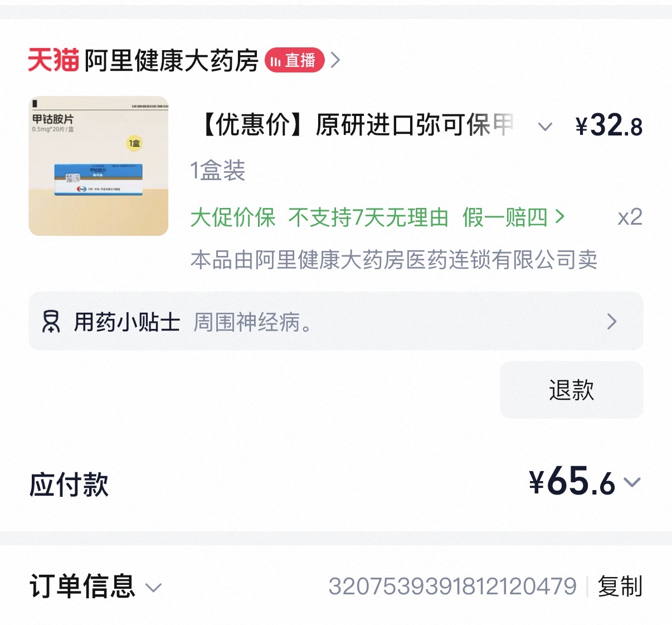The width and height of the screenshot is (672, 625).
Task: Tap the 大促价保 guarantee tag
Action: [x=233, y=217]
